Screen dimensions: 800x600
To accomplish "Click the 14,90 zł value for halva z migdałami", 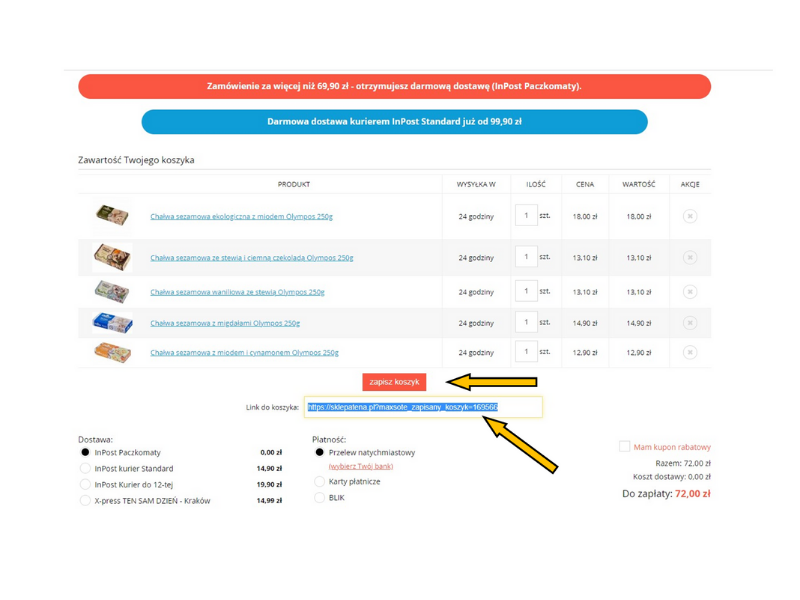I will (x=639, y=323).
